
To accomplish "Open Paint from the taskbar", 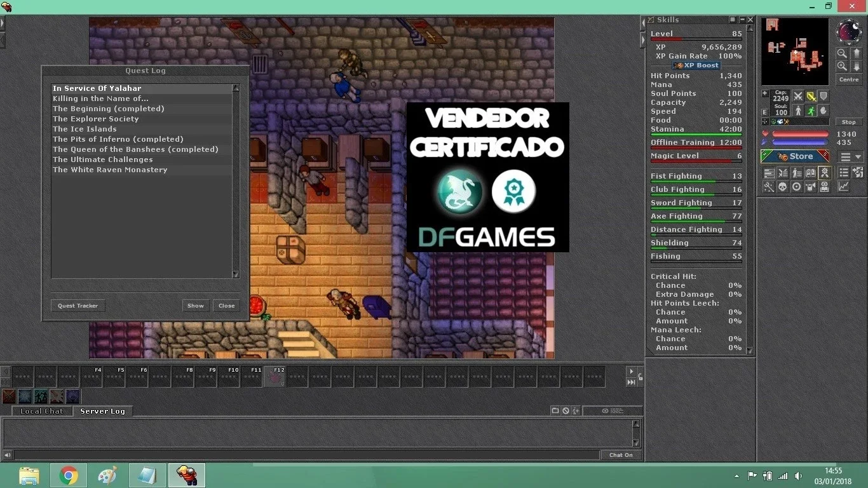I will (108, 475).
